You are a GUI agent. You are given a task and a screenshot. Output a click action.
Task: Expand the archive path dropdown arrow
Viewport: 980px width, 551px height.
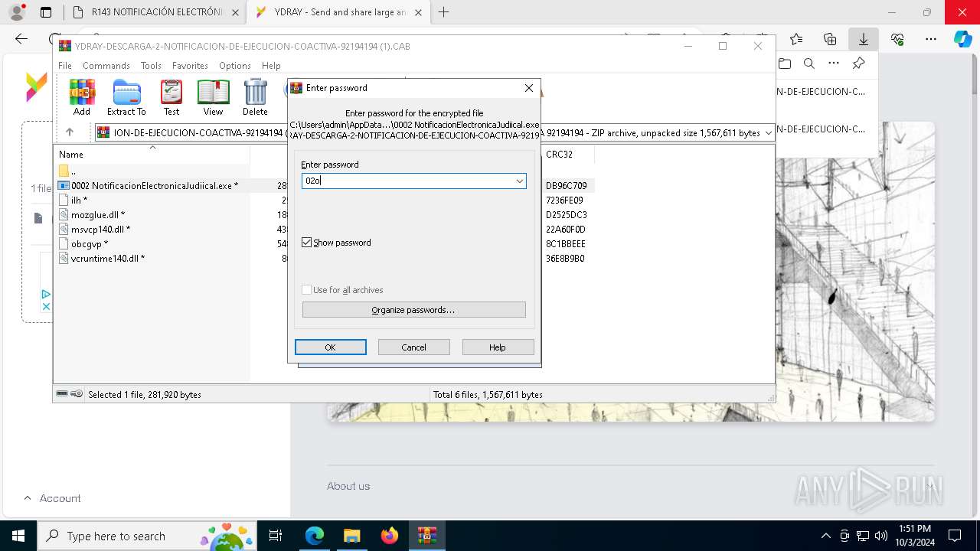pyautogui.click(x=768, y=133)
